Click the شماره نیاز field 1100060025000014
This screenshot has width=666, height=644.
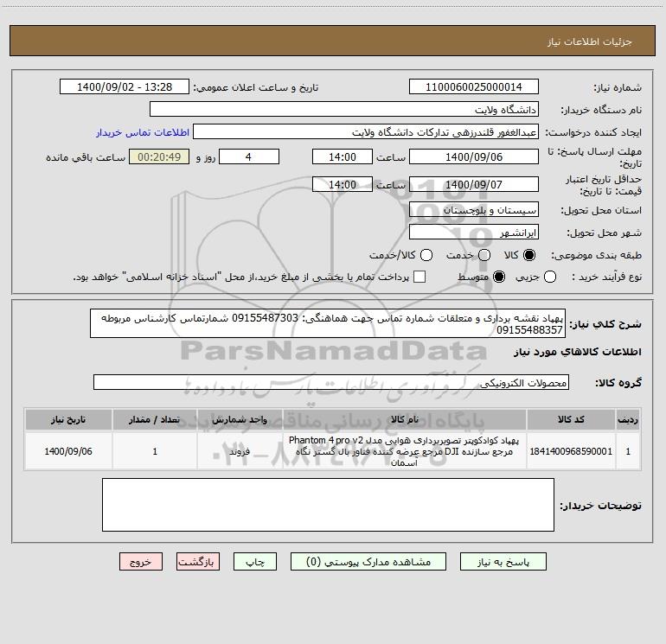474,87
